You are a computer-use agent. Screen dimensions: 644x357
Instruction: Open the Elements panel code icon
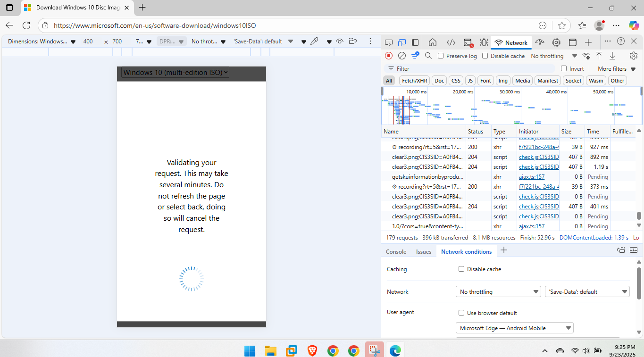coord(451,42)
